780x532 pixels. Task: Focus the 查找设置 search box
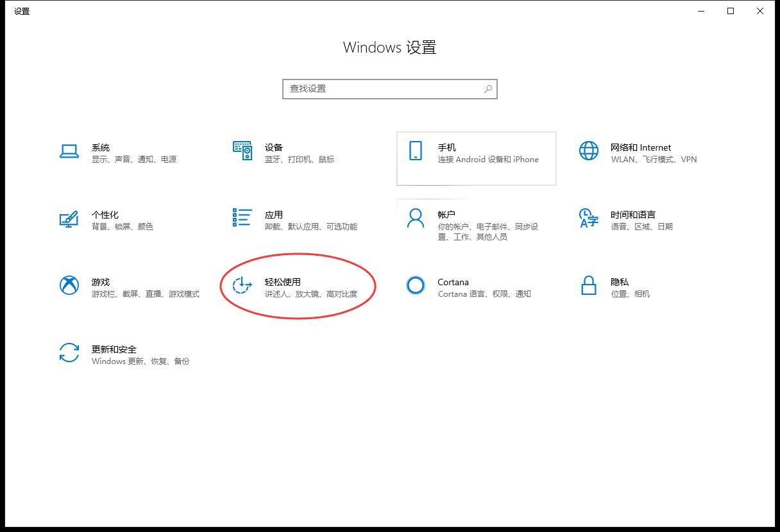390,89
